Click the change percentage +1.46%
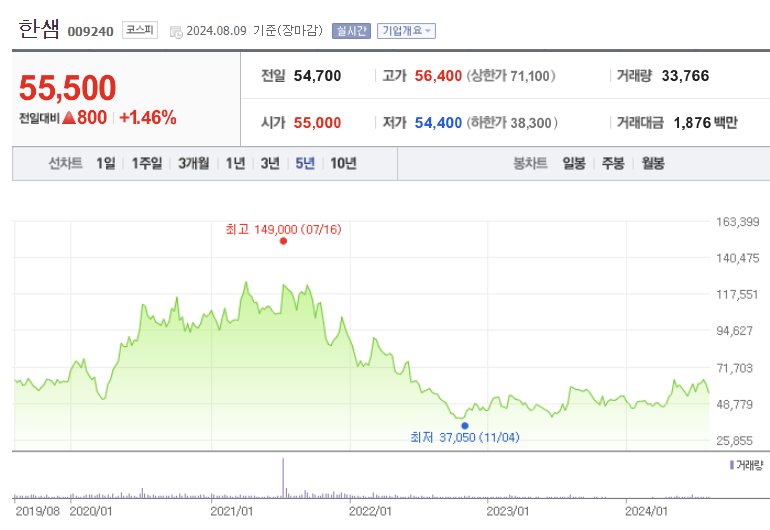770x530 pixels. 148,118
